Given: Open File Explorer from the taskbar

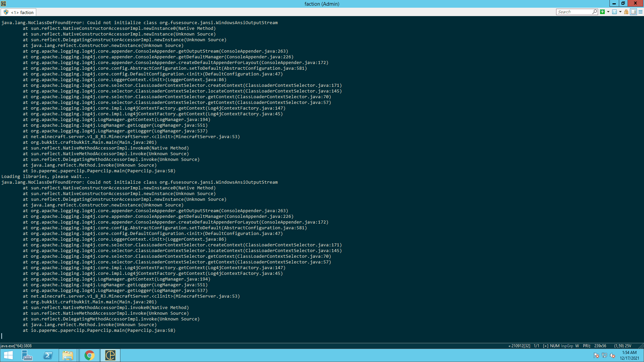Looking at the screenshot, I should (68, 355).
